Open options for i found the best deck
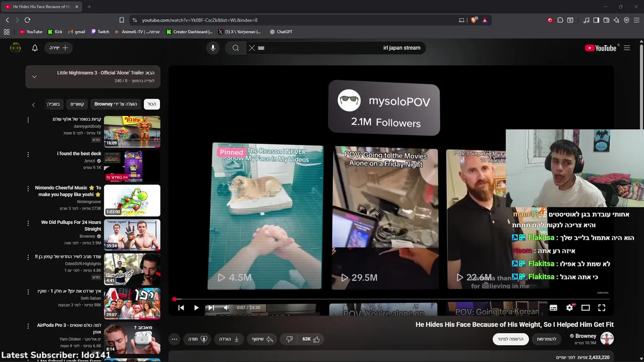Image resolution: width=644 pixels, height=362 pixels. click(28, 154)
